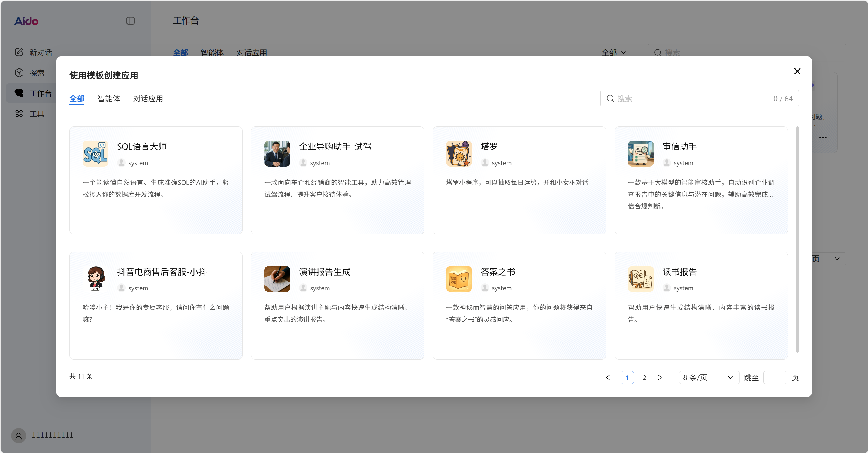Click the 企业导购助手-试驾 card icon
Viewport: 868px width, 453px height.
[x=277, y=153]
